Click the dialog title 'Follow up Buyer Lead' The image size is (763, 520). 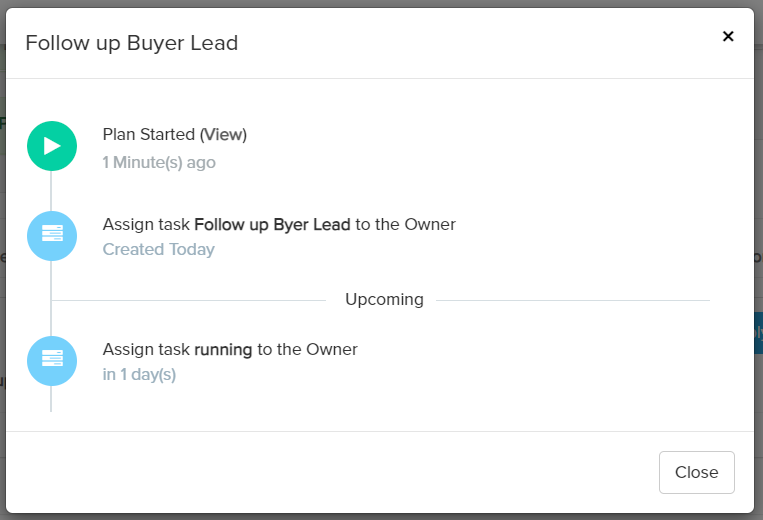tap(131, 43)
